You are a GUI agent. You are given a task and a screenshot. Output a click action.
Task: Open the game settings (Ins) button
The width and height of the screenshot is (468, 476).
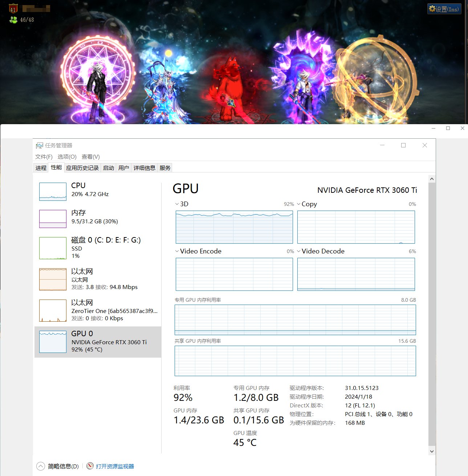coord(444,9)
